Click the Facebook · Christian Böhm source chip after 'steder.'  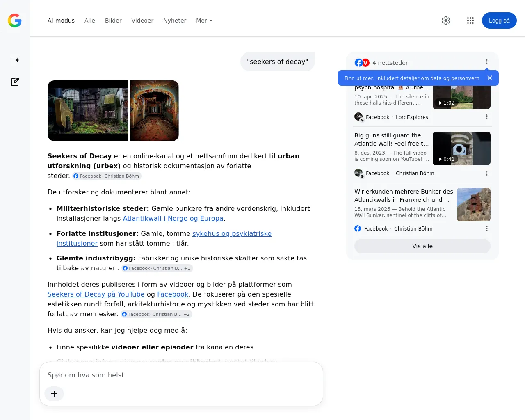tap(107, 176)
